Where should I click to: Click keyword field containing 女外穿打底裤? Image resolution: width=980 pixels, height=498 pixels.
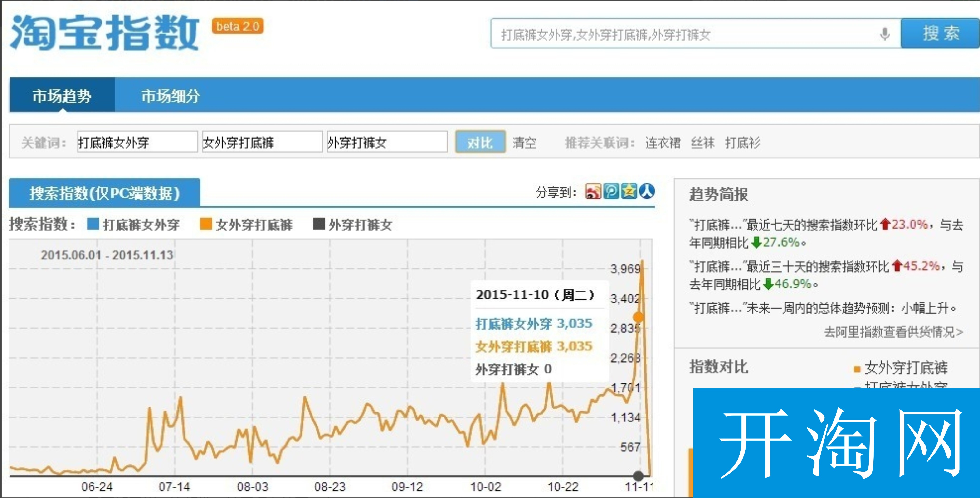click(x=262, y=142)
